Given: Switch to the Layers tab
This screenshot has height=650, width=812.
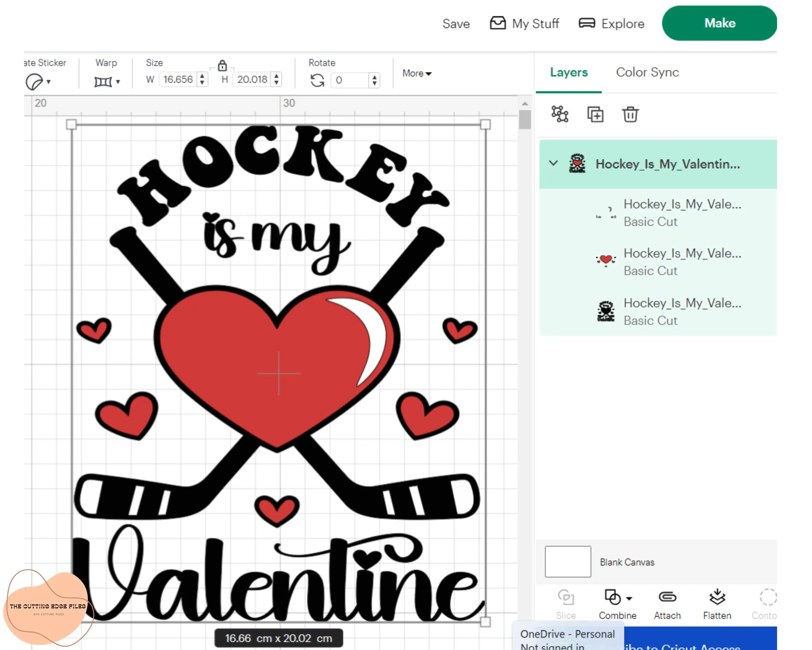Looking at the screenshot, I should (x=569, y=72).
